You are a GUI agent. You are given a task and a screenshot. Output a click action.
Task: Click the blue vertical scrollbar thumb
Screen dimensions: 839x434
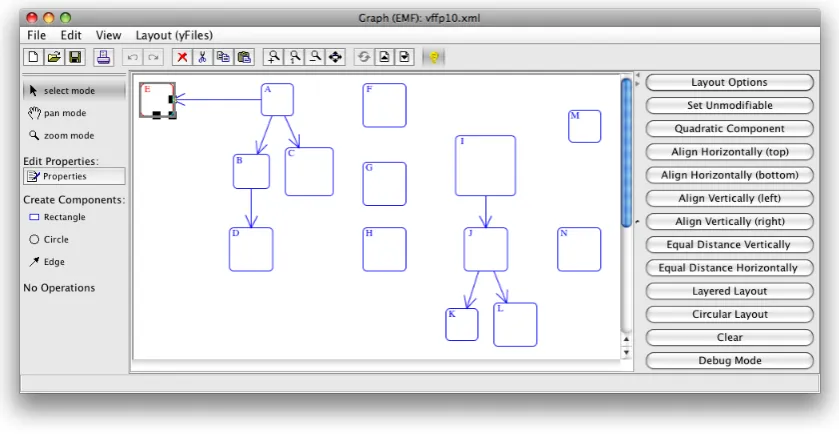pyautogui.click(x=626, y=153)
